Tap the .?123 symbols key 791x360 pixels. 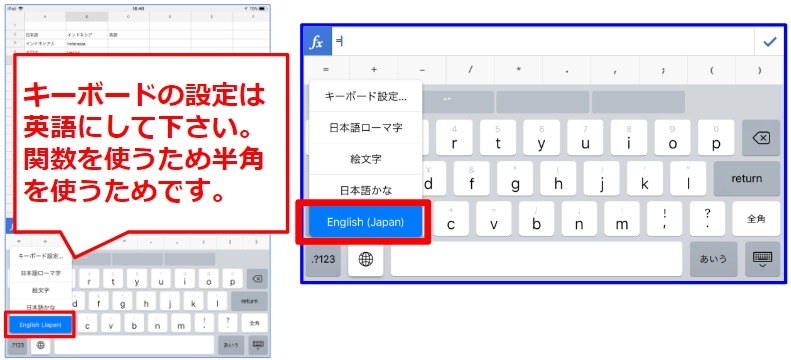click(x=323, y=259)
